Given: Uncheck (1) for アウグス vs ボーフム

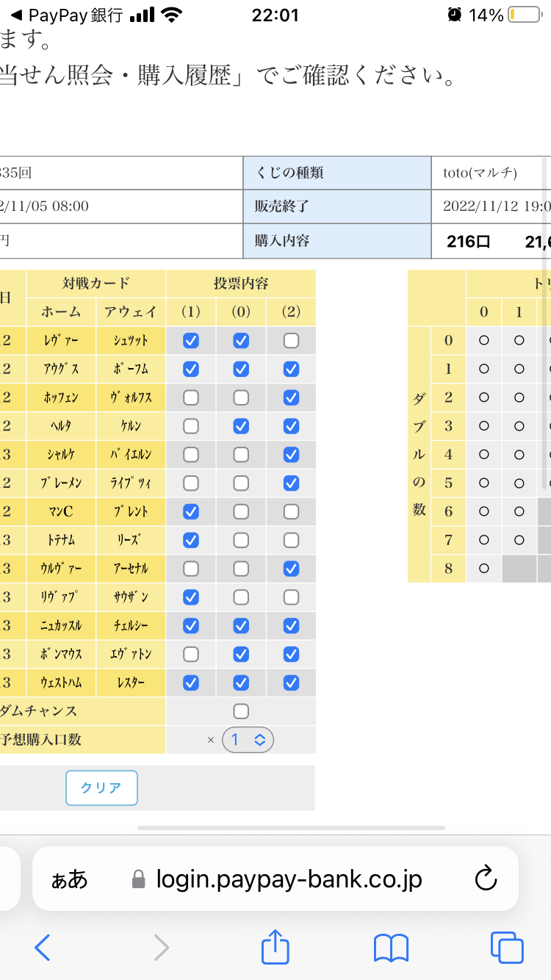Looking at the screenshot, I should click(x=191, y=369).
